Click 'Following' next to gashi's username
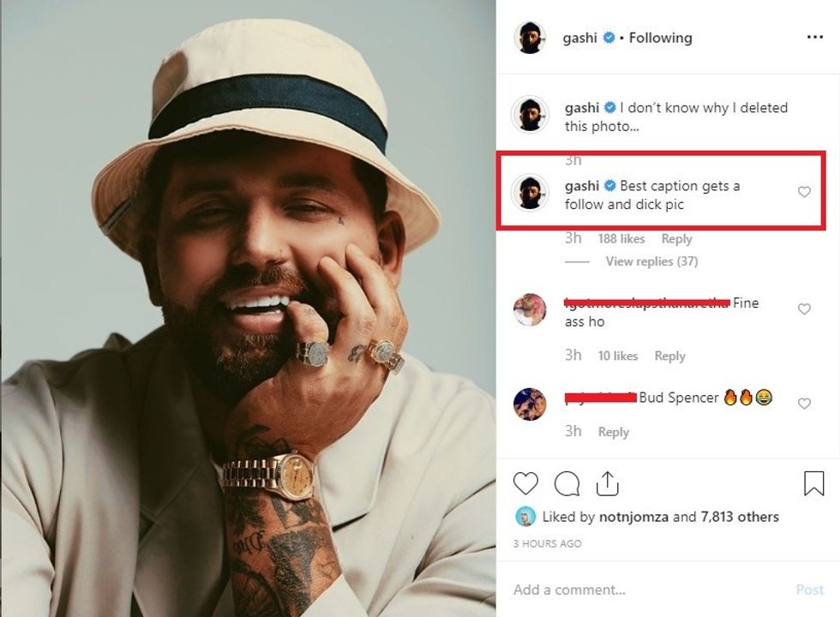 click(x=659, y=37)
